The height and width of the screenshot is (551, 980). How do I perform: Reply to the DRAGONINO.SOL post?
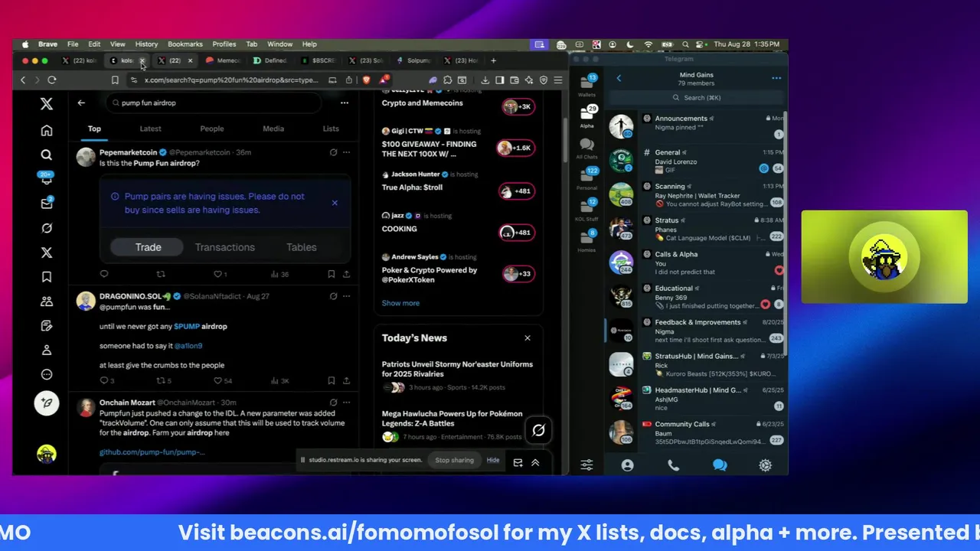click(x=104, y=380)
